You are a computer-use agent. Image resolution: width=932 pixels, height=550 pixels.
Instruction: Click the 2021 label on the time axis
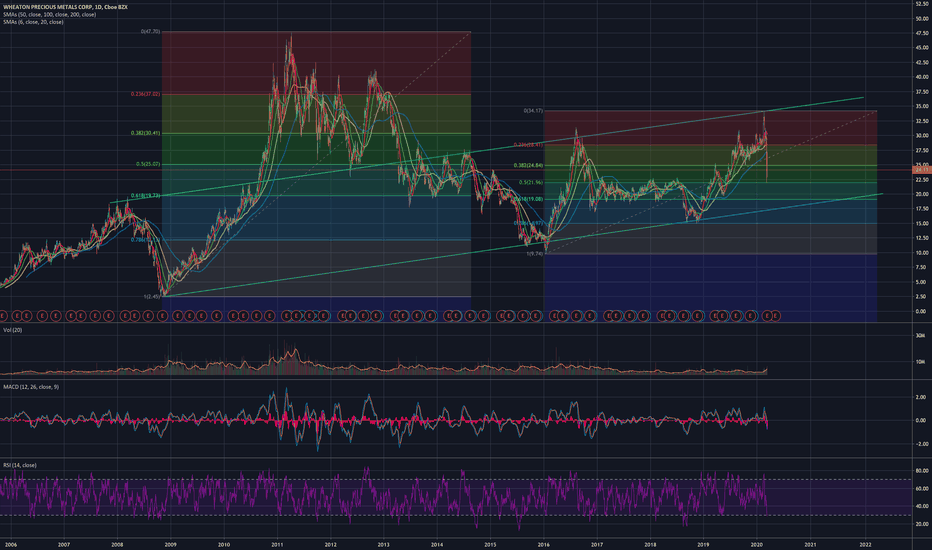[x=810, y=545]
